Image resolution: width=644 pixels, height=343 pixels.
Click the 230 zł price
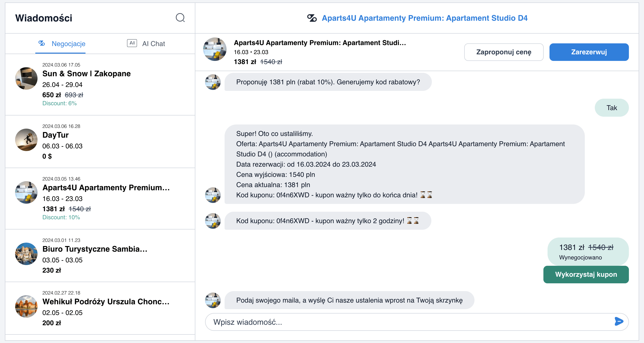pyautogui.click(x=52, y=270)
